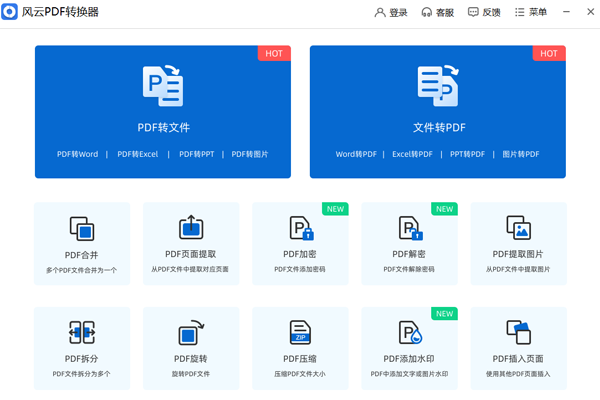Select the PDF拆分 split icon
The width and height of the screenshot is (600, 400).
click(x=82, y=333)
